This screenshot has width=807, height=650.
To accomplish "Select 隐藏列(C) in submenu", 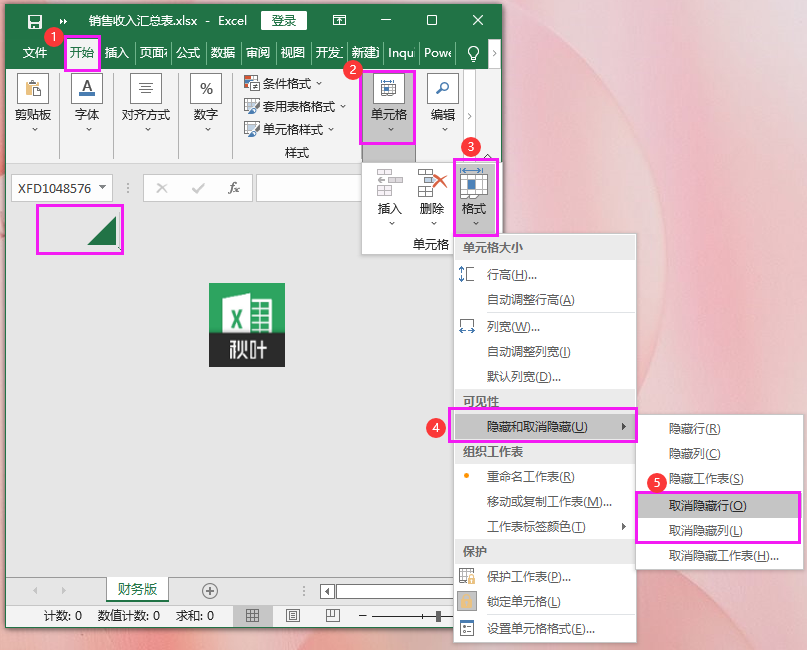I will pyautogui.click(x=719, y=454).
